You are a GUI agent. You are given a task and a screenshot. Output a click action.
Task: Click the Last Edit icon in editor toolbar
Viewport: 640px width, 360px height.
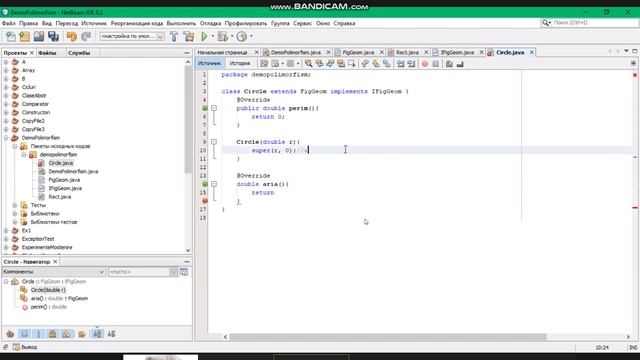click(264, 64)
